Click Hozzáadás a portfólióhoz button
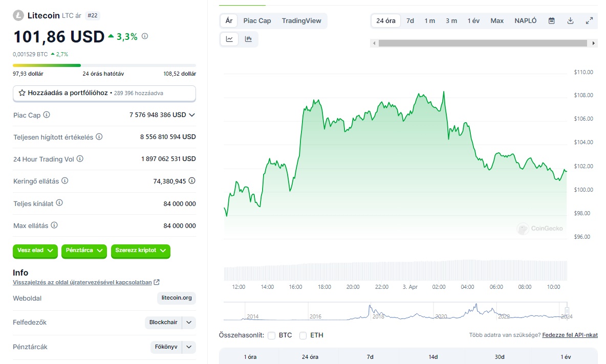This screenshot has width=606, height=364. pyautogui.click(x=104, y=94)
